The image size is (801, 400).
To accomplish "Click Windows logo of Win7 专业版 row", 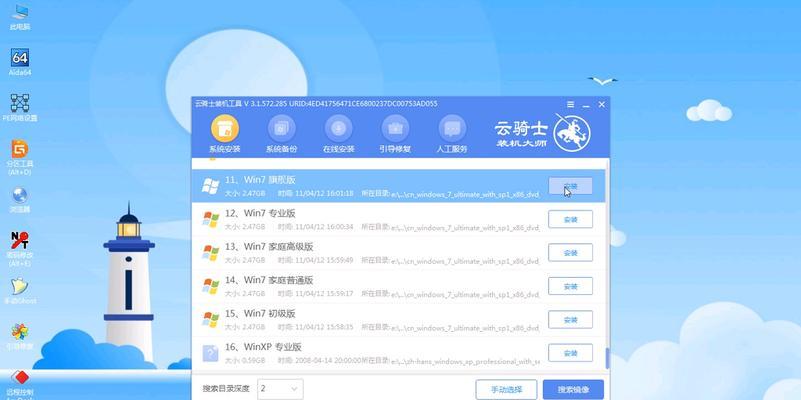I will (x=210, y=220).
